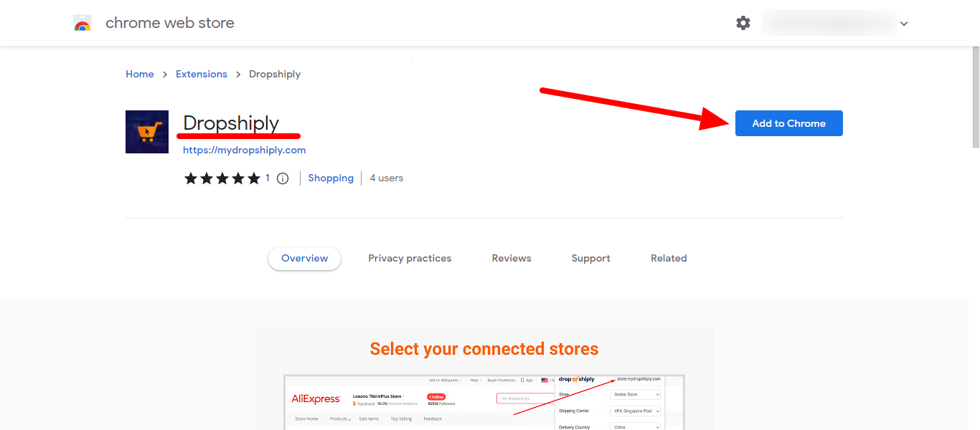Click the "4 users" text
Image resolution: width=980 pixels, height=430 pixels.
click(x=387, y=178)
